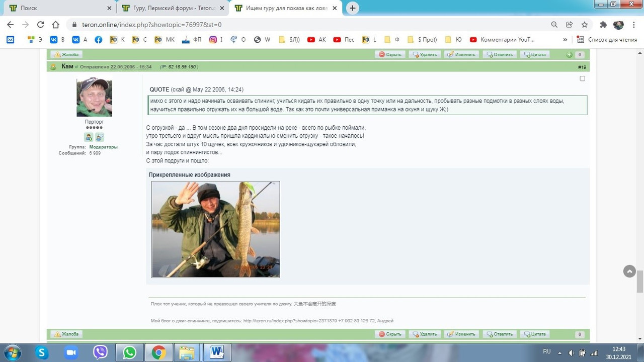Image resolution: width=644 pixels, height=362 pixels.
Task: Click the volume icon in the system tray
Action: click(572, 352)
